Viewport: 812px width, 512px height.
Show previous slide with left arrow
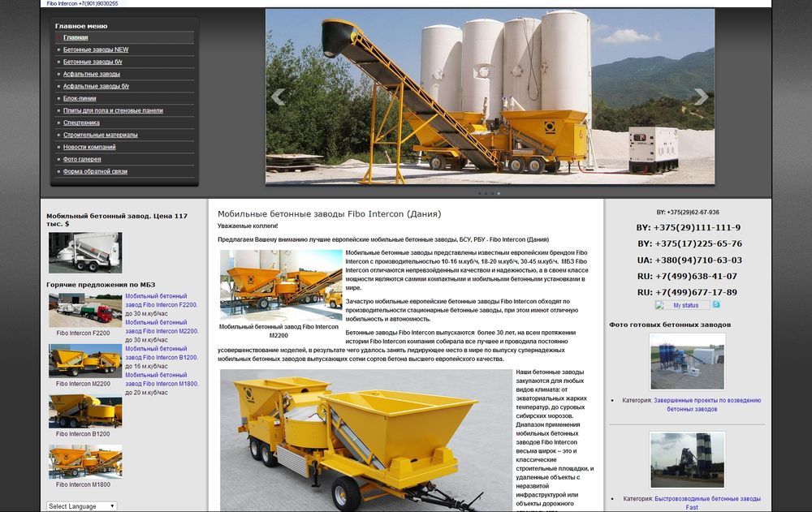coord(278,97)
